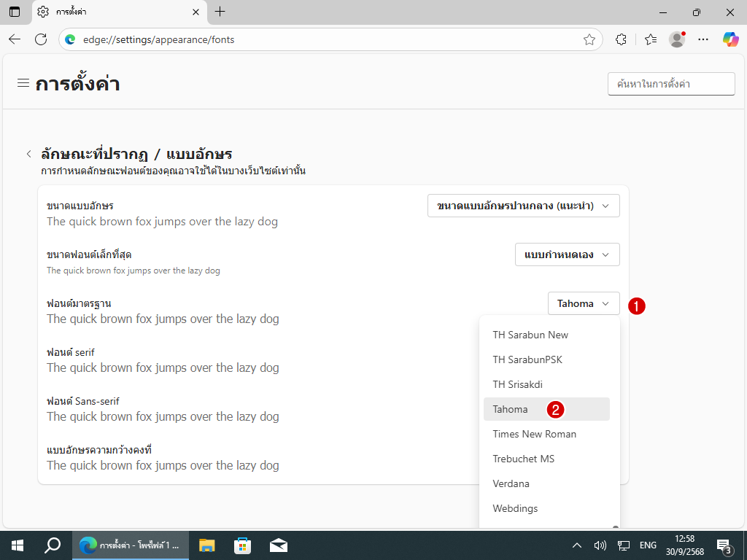Click the browser back arrow button
Image resolution: width=747 pixels, height=560 pixels.
15,39
